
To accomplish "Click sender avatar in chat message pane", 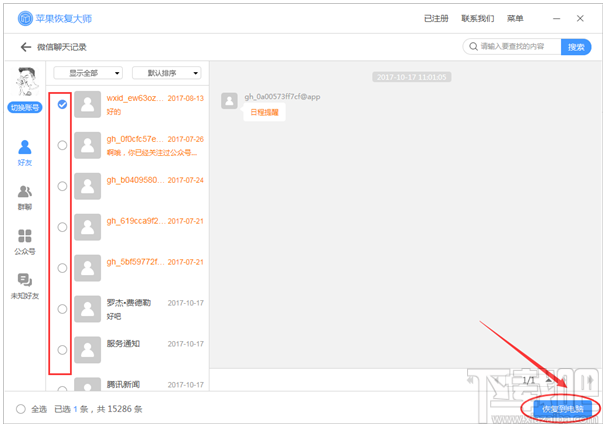I will [229, 101].
